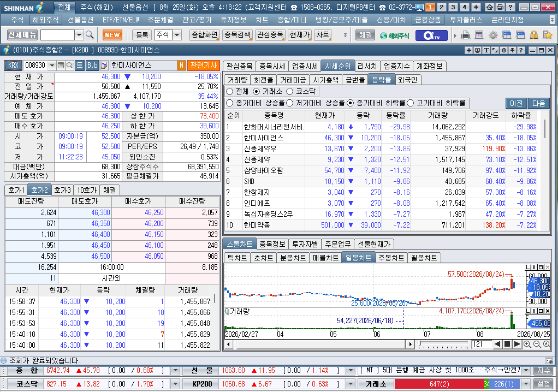
Task: Open the calculator icon in the toolbar
Action: pos(479,35)
